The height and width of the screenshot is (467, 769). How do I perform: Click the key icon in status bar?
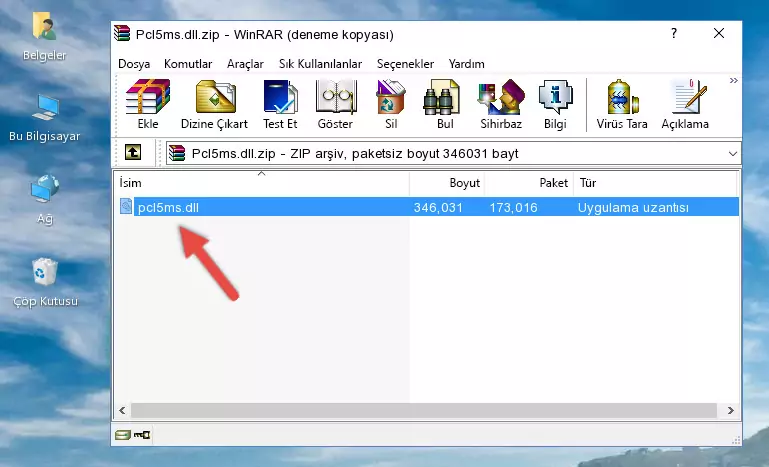142,435
